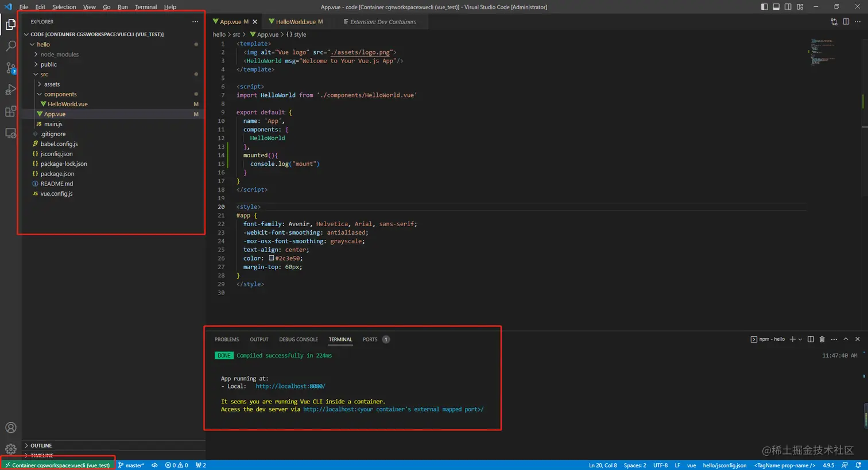
Task: Close the terminal panel
Action: click(858, 339)
